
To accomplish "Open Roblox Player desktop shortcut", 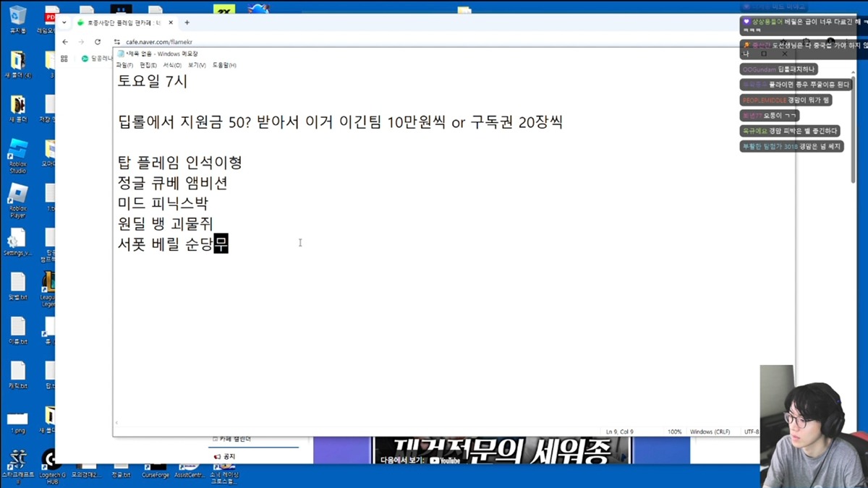I will click(x=17, y=196).
